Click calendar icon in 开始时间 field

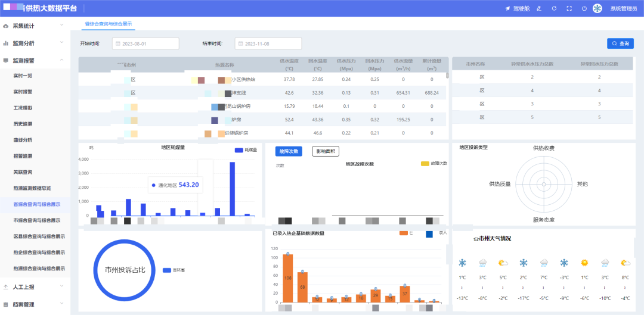click(118, 43)
